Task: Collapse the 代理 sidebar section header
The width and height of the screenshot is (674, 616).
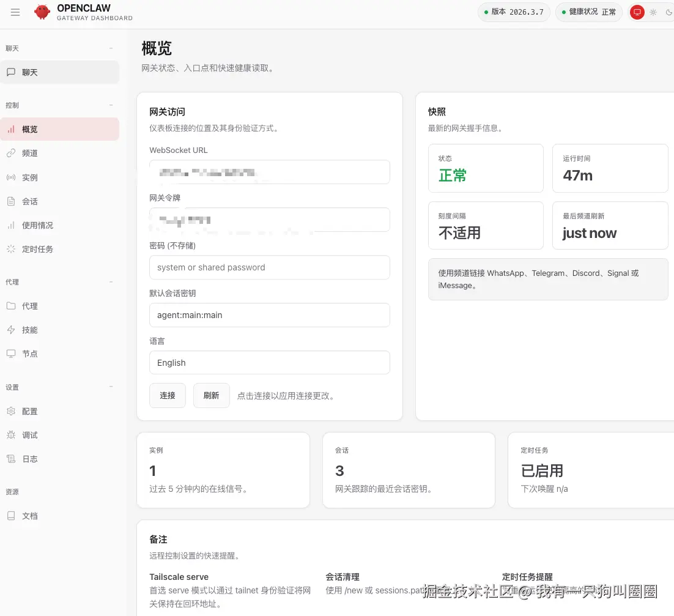Action: [x=59, y=282]
